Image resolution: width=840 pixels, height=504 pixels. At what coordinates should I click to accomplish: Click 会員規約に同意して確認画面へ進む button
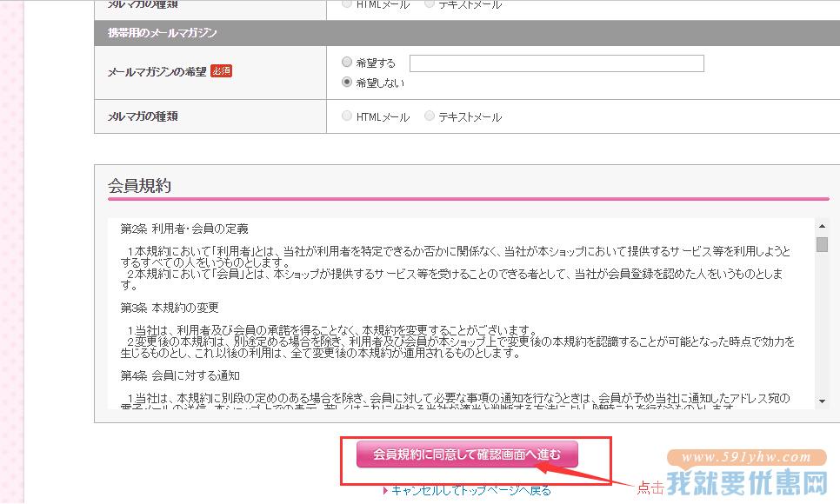pos(467,454)
